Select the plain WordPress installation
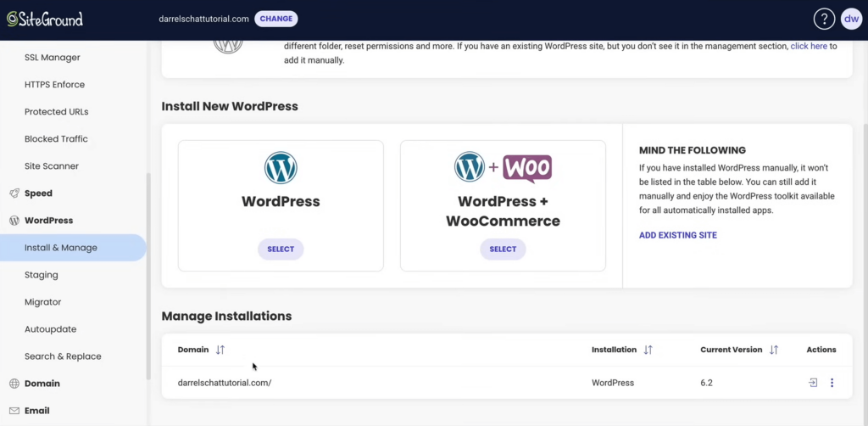The image size is (868, 426). click(x=281, y=249)
